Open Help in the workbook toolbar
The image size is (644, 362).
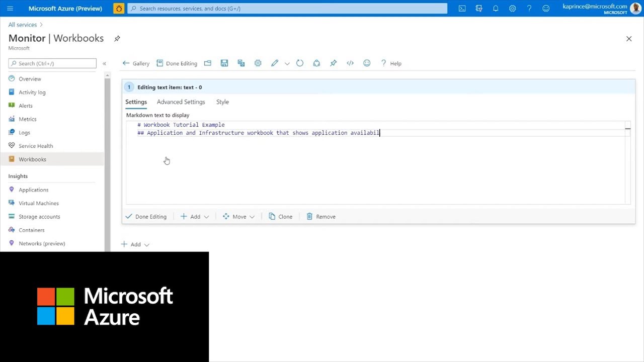click(390, 63)
